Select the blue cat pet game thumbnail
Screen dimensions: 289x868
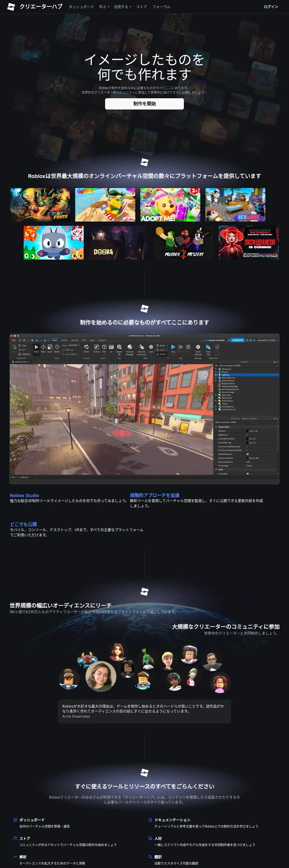point(54,243)
